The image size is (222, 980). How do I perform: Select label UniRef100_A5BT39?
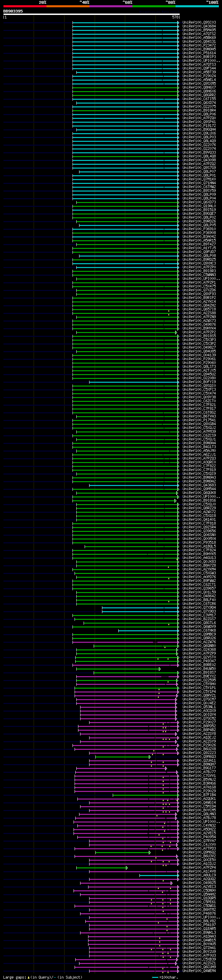click(199, 72)
